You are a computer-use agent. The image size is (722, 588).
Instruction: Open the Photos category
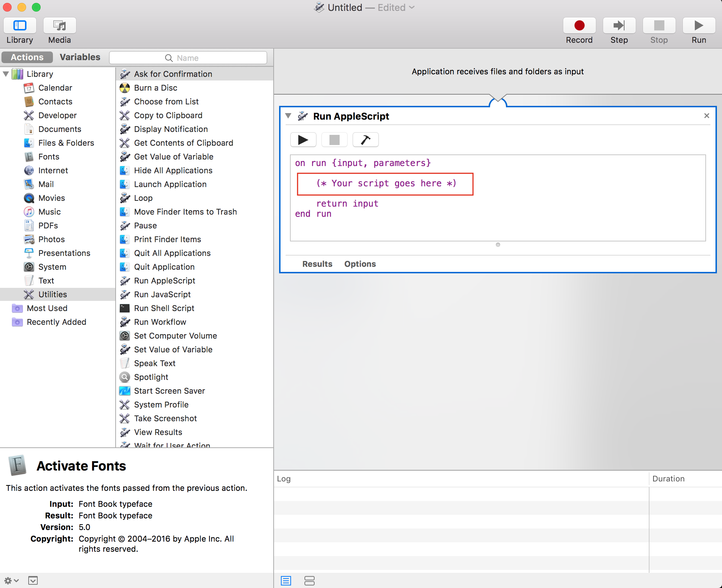point(51,239)
